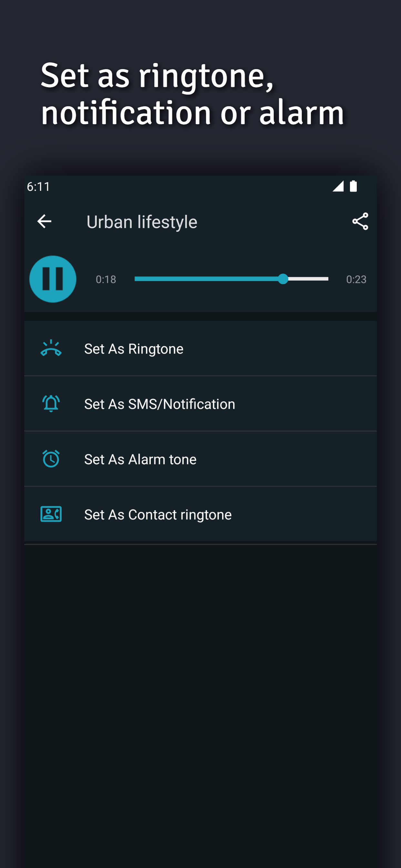Select Set As SMS/Notification option

(159, 404)
